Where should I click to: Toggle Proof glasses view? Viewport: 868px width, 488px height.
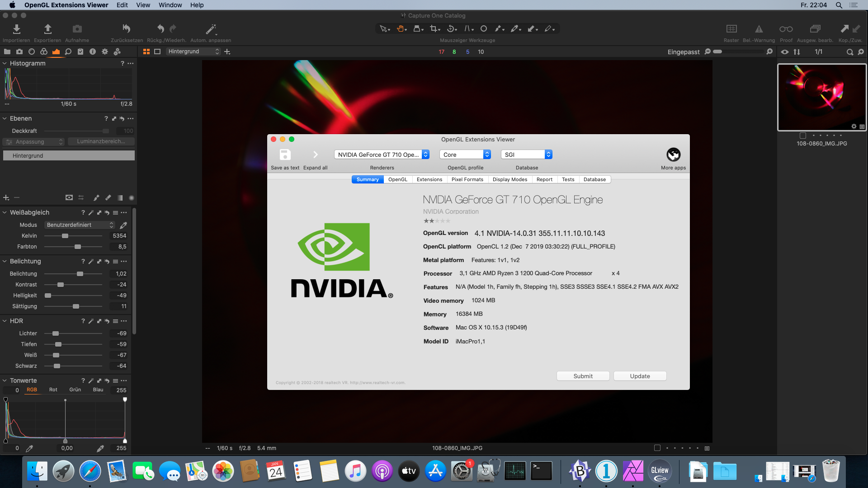(x=786, y=29)
